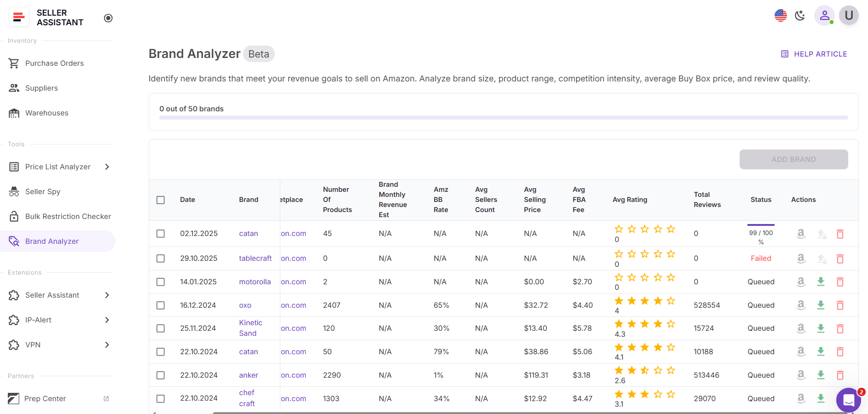Download the chef craft report
Viewport: 868px width, 414px height.
[821, 398]
